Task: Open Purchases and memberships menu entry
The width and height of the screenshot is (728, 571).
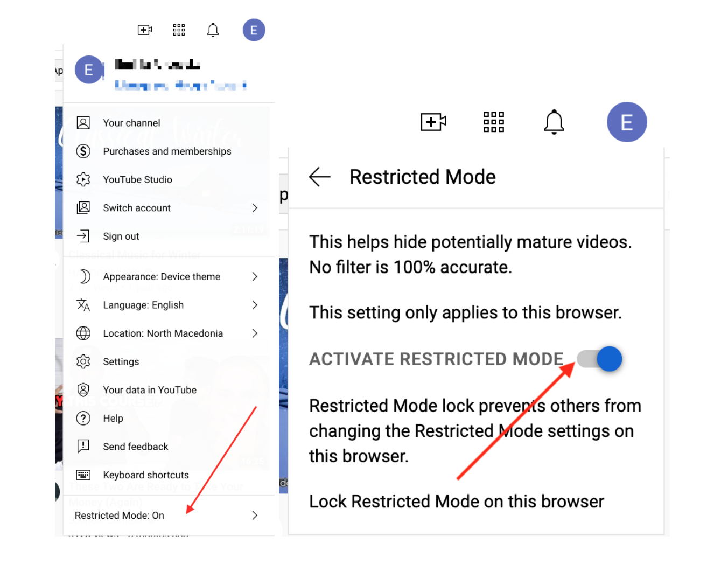Action: [x=169, y=151]
